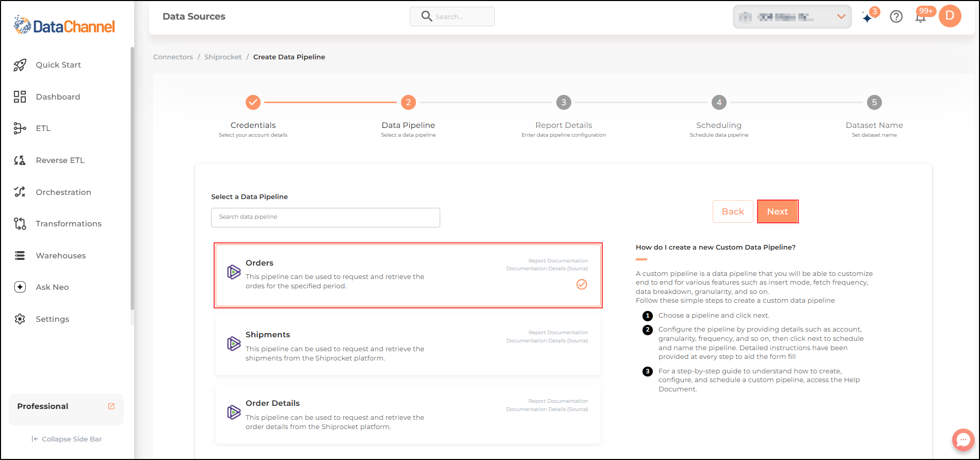
Task: Click the Orders pipeline play icon
Action: click(234, 272)
